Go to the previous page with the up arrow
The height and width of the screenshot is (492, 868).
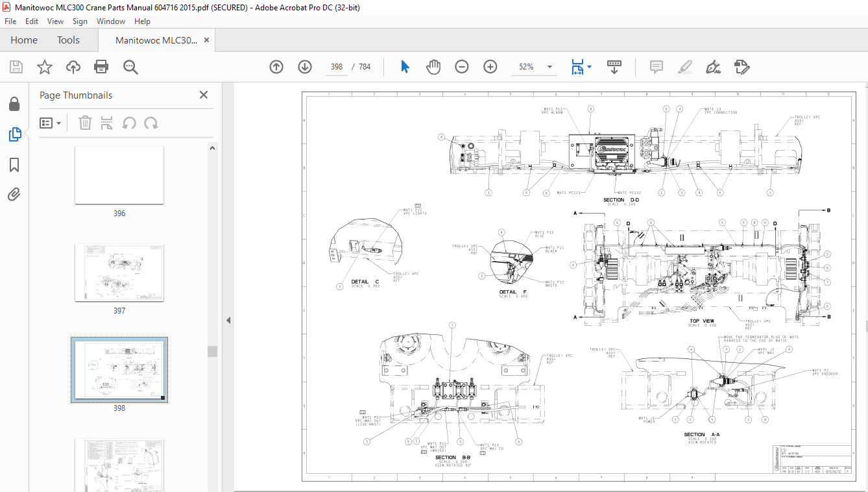click(x=276, y=67)
